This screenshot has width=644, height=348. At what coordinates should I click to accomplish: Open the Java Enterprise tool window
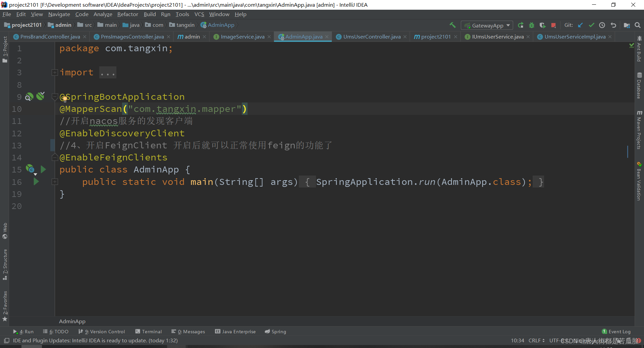click(235, 332)
